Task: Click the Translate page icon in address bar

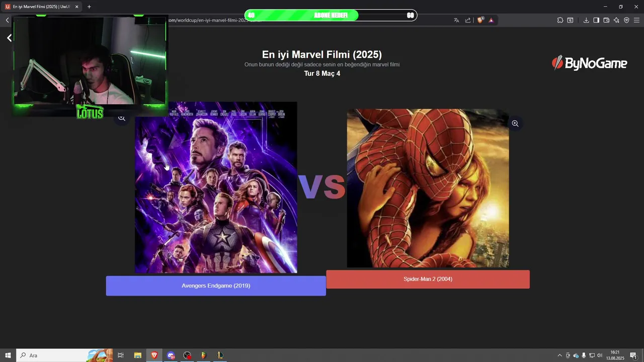Action: coord(456,20)
